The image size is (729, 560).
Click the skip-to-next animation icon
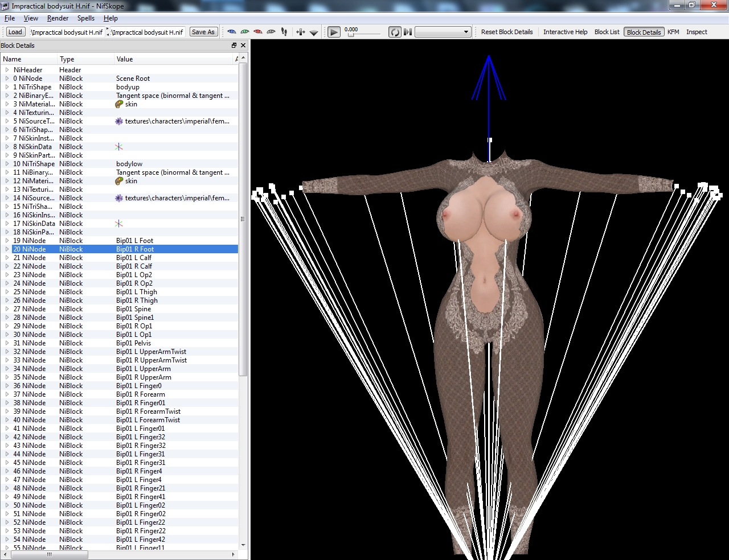point(408,32)
